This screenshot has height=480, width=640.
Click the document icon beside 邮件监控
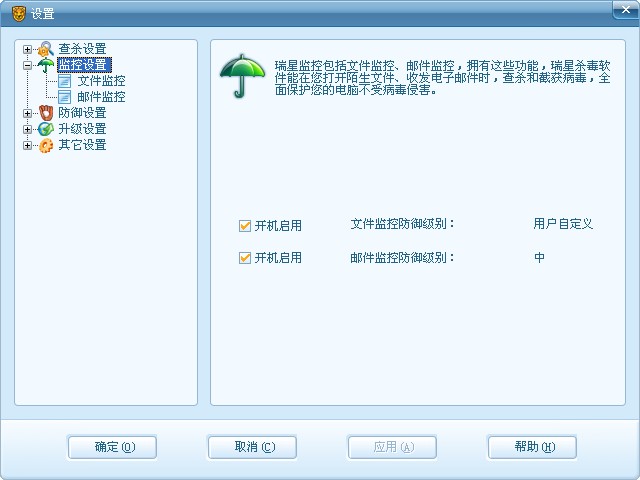point(64,97)
